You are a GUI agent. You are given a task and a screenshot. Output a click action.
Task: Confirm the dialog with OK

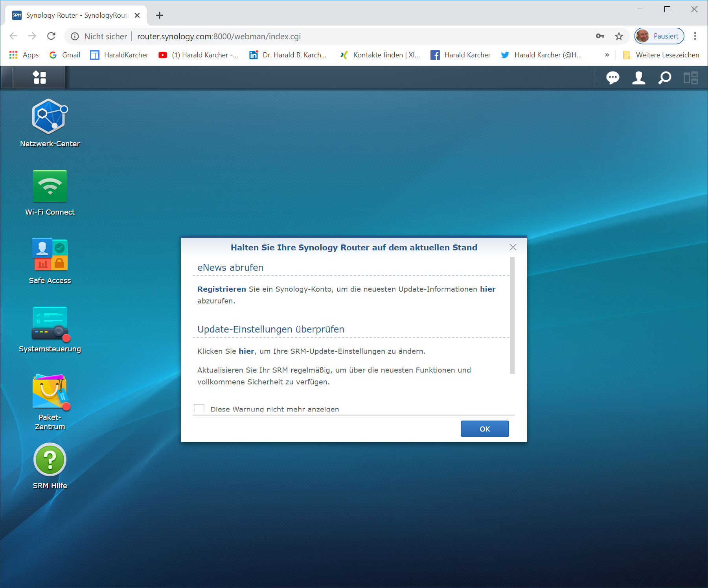point(485,429)
